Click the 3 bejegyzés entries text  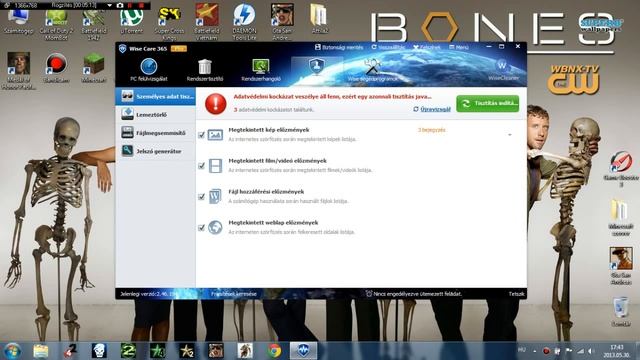(x=431, y=130)
